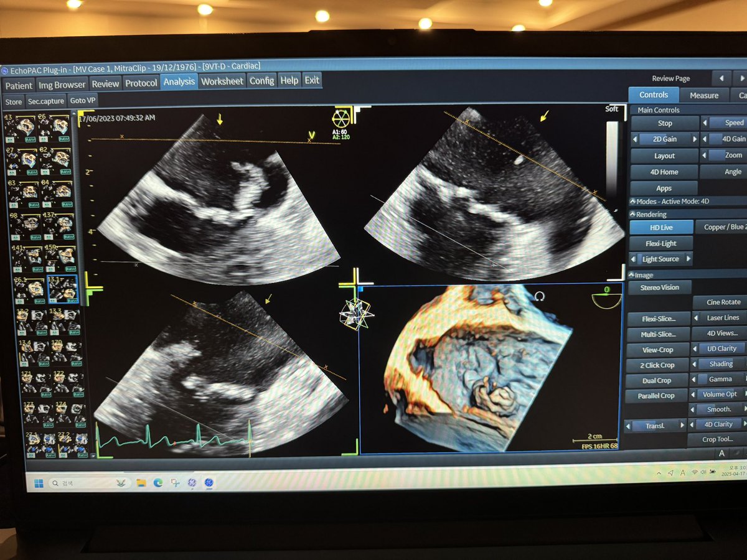Image resolution: width=747 pixels, height=560 pixels.
Task: Decrease 2D Gain with left arrow
Action: [635, 139]
